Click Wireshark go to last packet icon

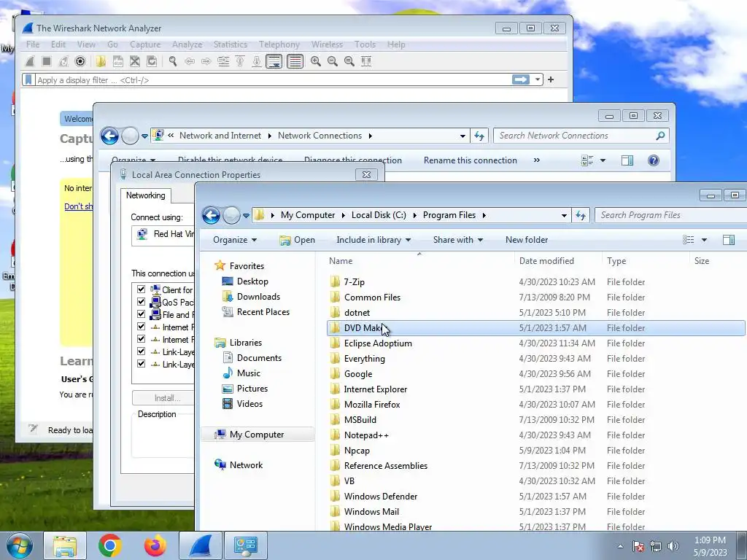[256, 61]
